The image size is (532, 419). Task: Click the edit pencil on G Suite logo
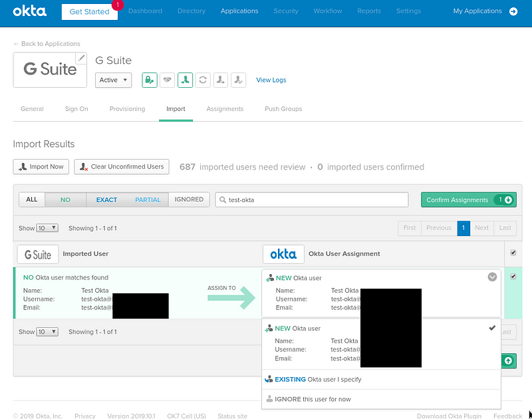pos(81,59)
